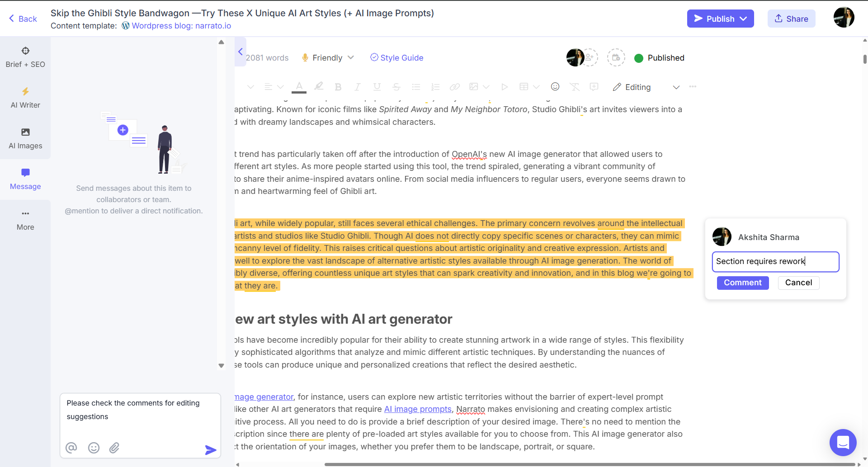This screenshot has width=868, height=467.
Task: Click the WordPress logo icon
Action: (x=126, y=26)
